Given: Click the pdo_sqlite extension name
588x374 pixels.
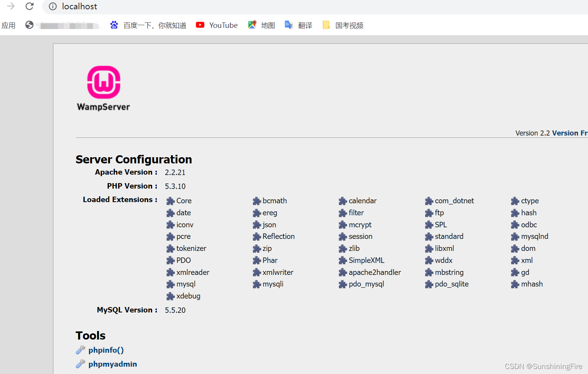Looking at the screenshot, I should point(452,284).
